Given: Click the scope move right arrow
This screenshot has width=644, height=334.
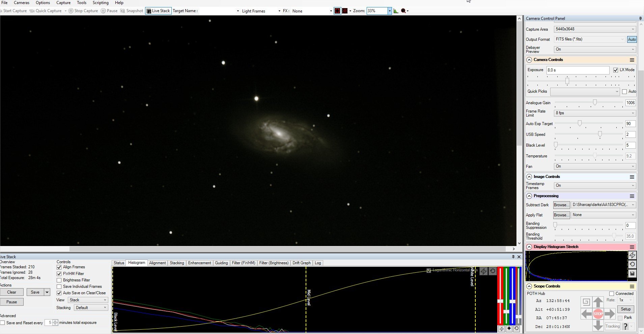Looking at the screenshot, I should pos(610,314).
